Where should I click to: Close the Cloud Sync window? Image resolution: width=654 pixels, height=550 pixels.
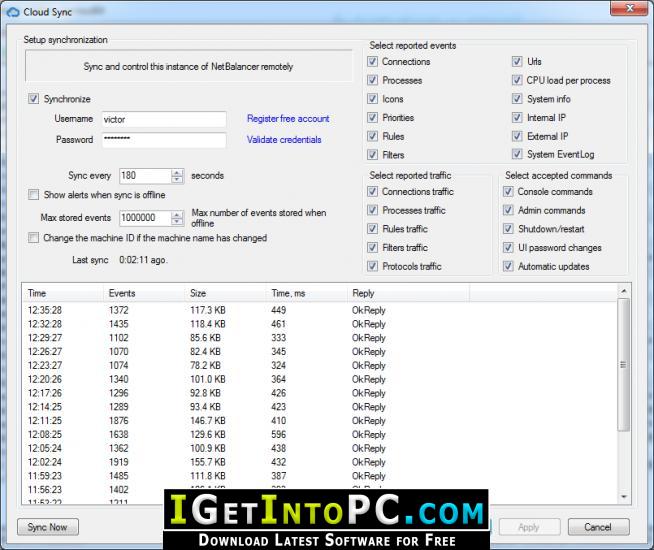point(629,8)
